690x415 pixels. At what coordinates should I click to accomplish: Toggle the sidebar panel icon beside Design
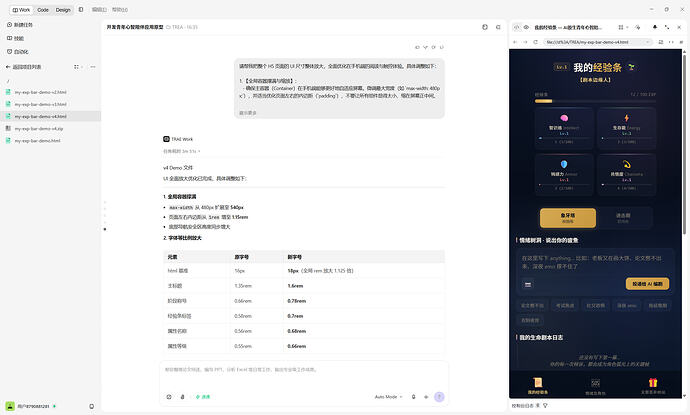(x=81, y=9)
